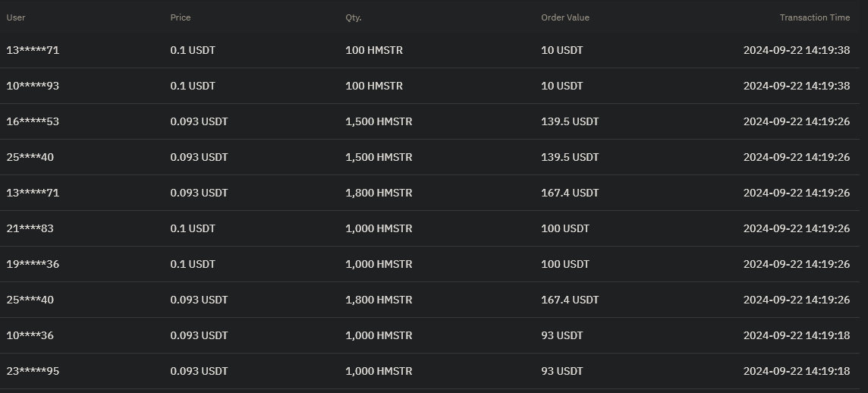The height and width of the screenshot is (393, 868).
Task: Click the transaction time of user 10*****93
Action: click(x=796, y=86)
